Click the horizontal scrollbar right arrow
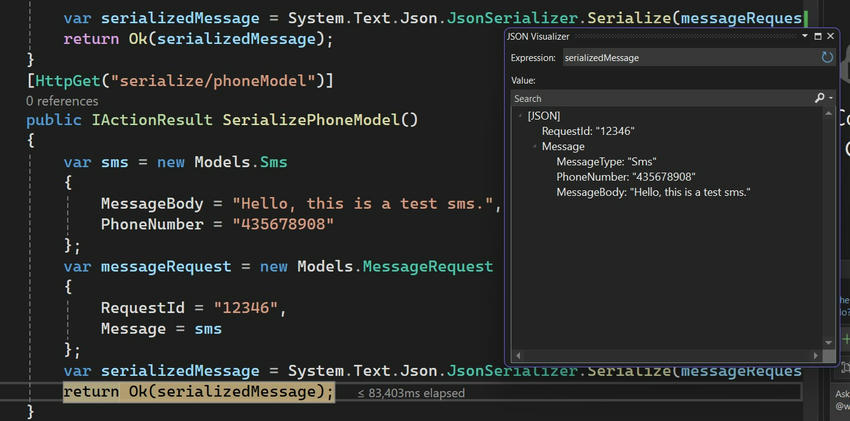This screenshot has width=850, height=421. 816,356
